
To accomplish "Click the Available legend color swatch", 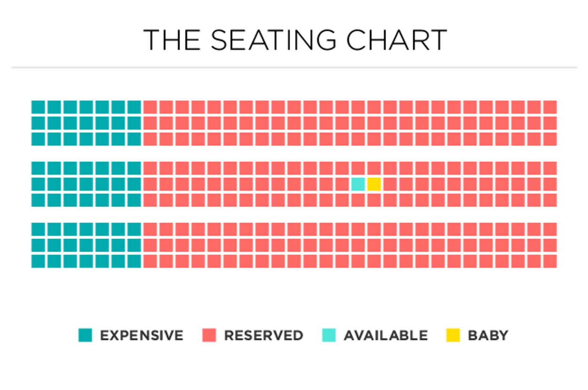I will (x=329, y=335).
